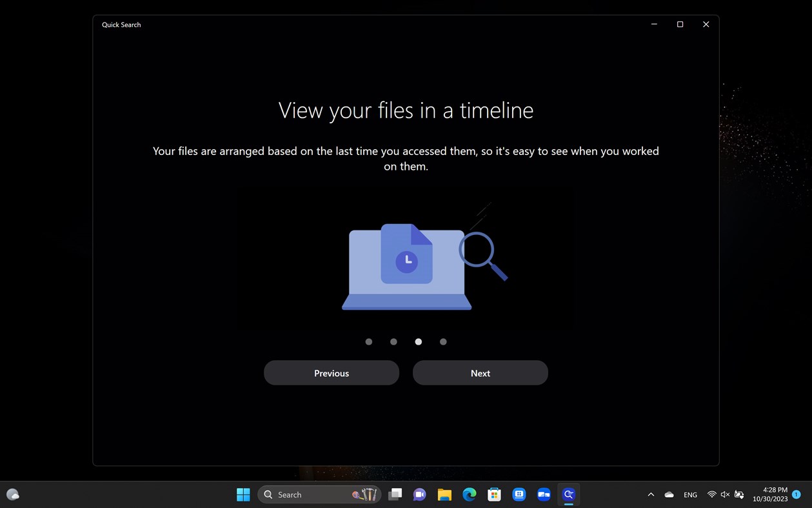Launch Microsoft Edge from the taskbar
Image resolution: width=812 pixels, height=508 pixels.
tap(469, 494)
